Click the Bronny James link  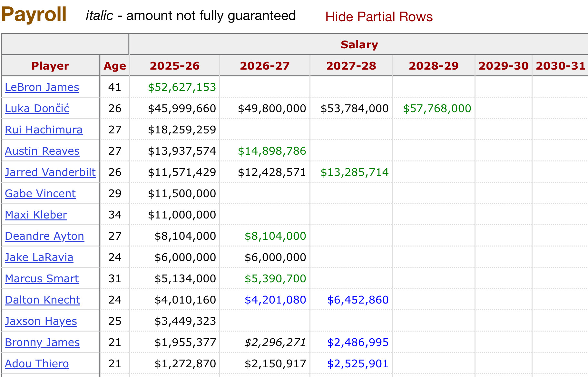[x=42, y=343]
